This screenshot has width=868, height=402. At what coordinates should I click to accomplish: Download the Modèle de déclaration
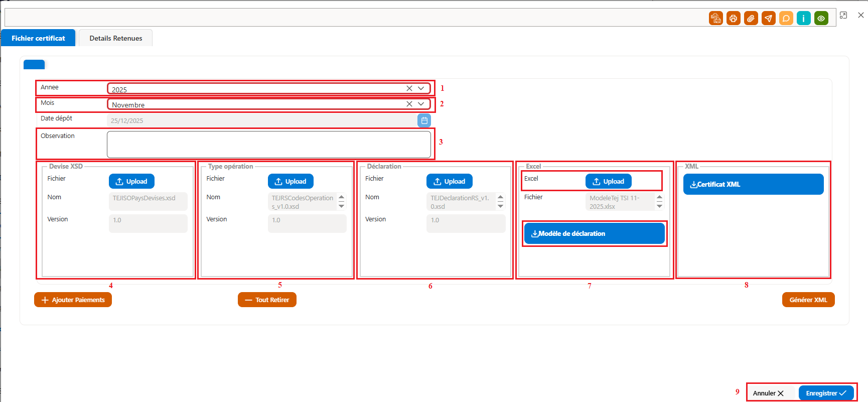tap(595, 233)
